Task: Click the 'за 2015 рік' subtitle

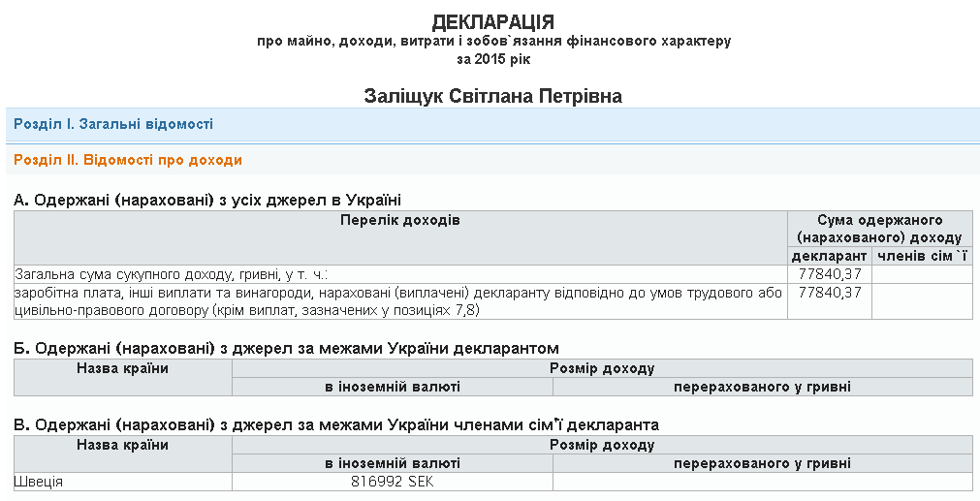Action: [493, 59]
